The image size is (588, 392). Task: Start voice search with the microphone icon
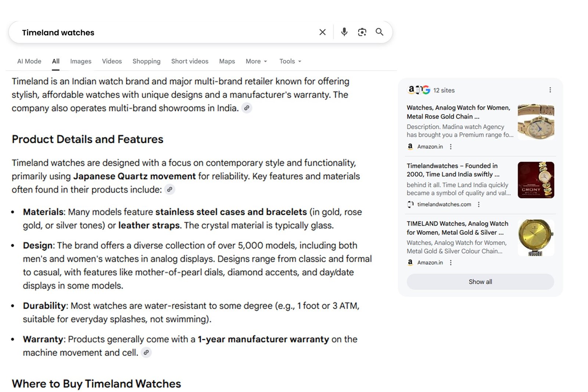pos(344,32)
